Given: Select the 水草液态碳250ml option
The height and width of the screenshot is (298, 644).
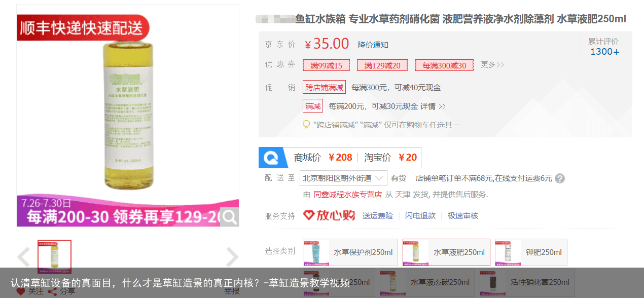Looking at the screenshot, I should pos(427,282).
